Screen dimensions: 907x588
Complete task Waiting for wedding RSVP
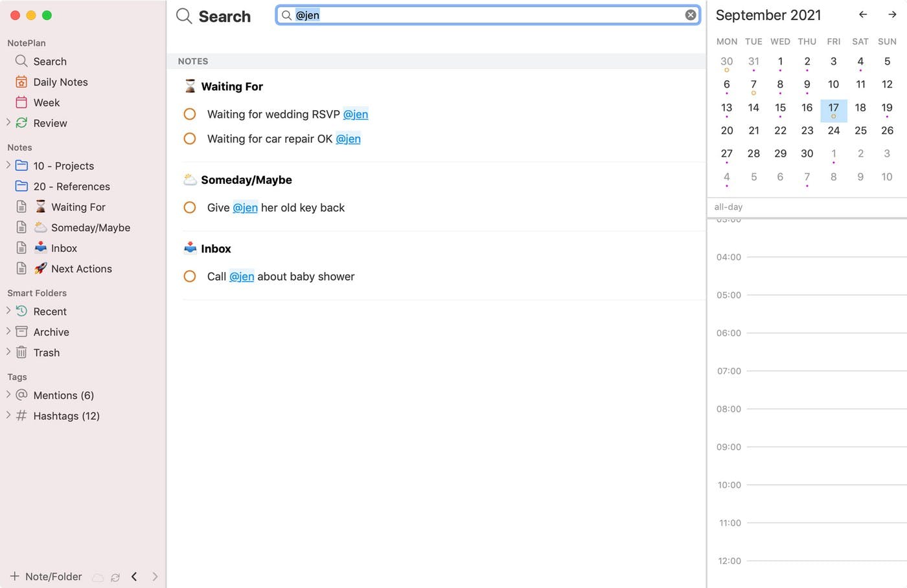[x=190, y=114]
